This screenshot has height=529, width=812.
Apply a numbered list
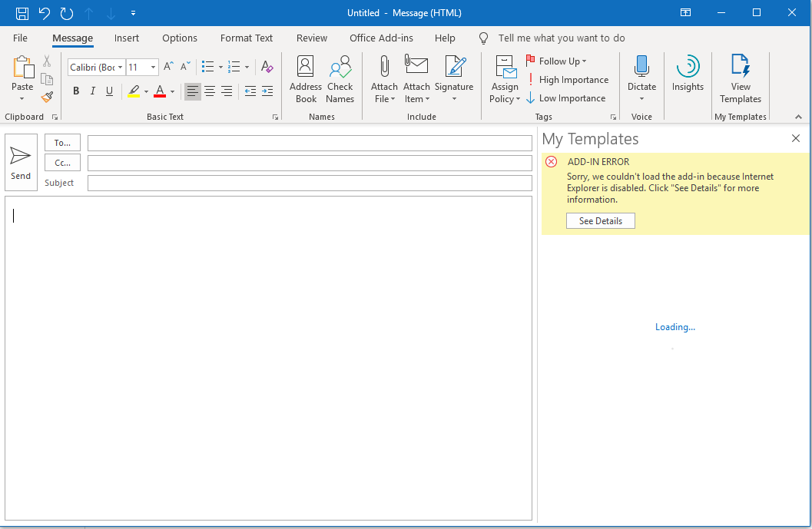(234, 67)
